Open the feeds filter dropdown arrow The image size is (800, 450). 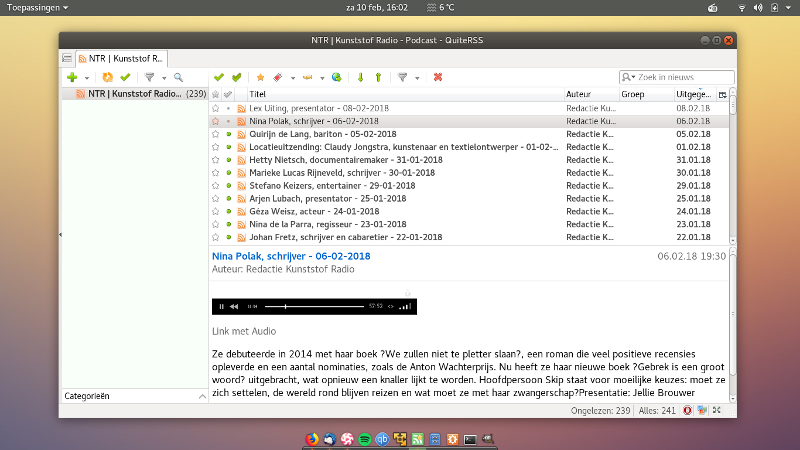(164, 78)
